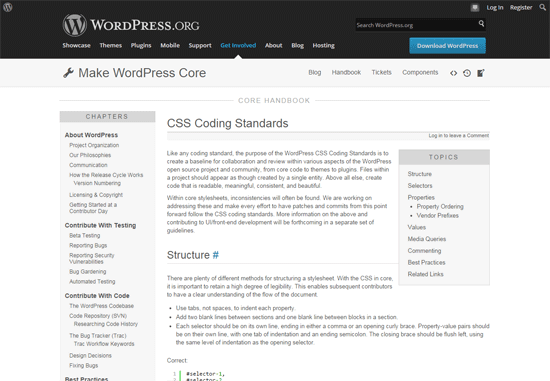Open the Mobile menu item

pyautogui.click(x=170, y=45)
